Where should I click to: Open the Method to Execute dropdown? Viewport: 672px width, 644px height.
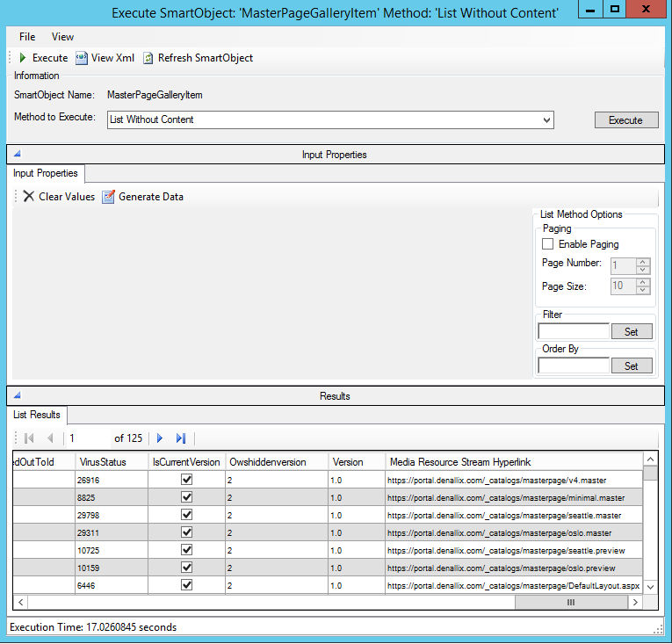point(546,119)
